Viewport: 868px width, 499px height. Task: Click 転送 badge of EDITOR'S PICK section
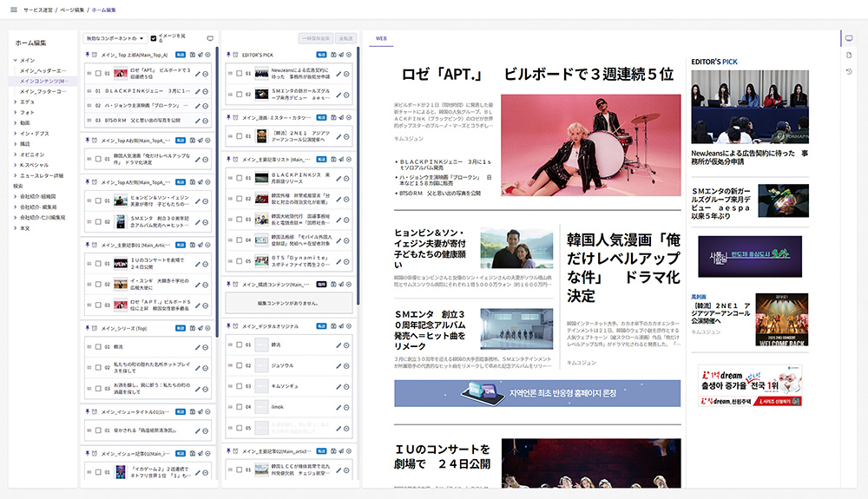point(322,55)
